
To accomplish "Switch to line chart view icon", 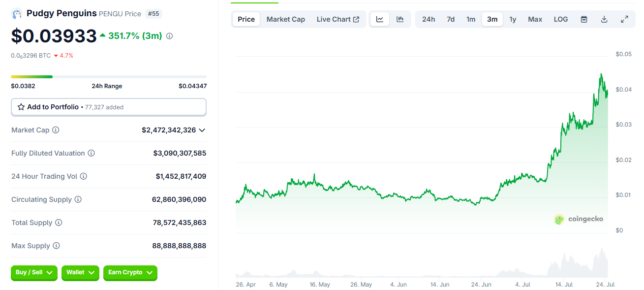I will (x=380, y=19).
